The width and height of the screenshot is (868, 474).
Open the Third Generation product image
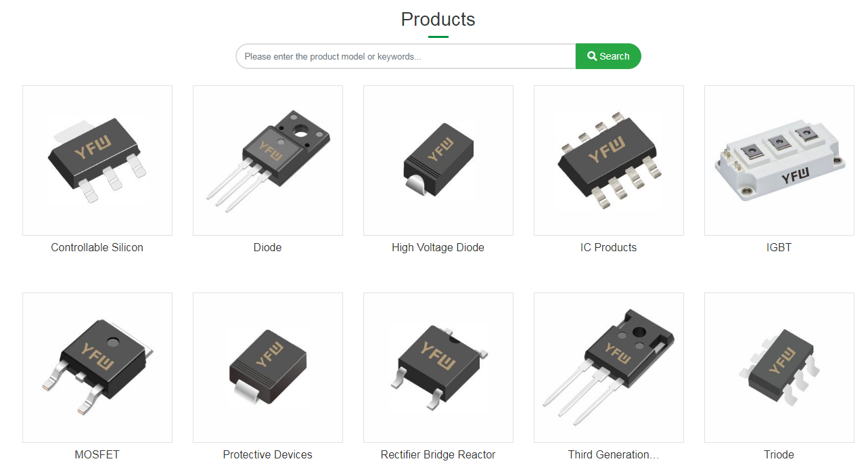tap(609, 368)
